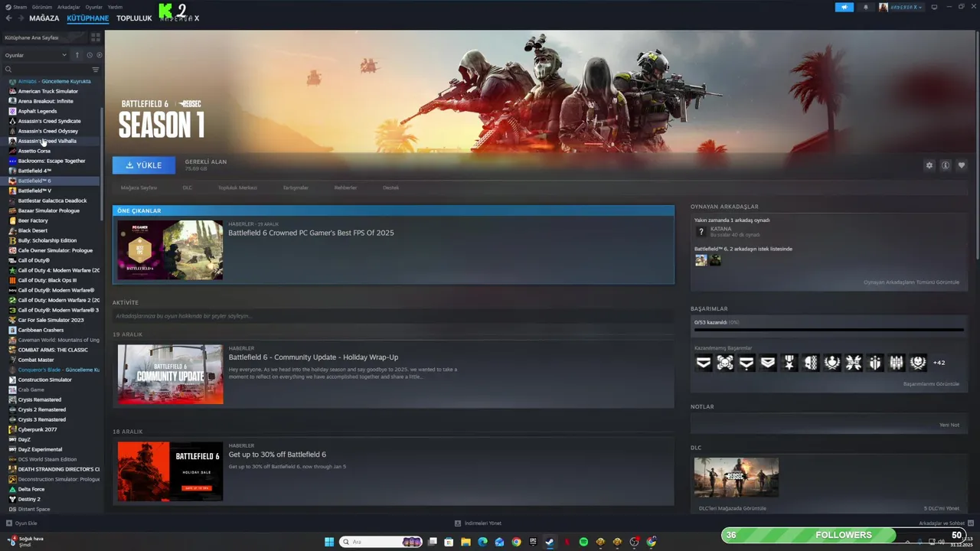Switch library to grid view icon
The height and width of the screenshot is (551, 980).
pos(96,37)
